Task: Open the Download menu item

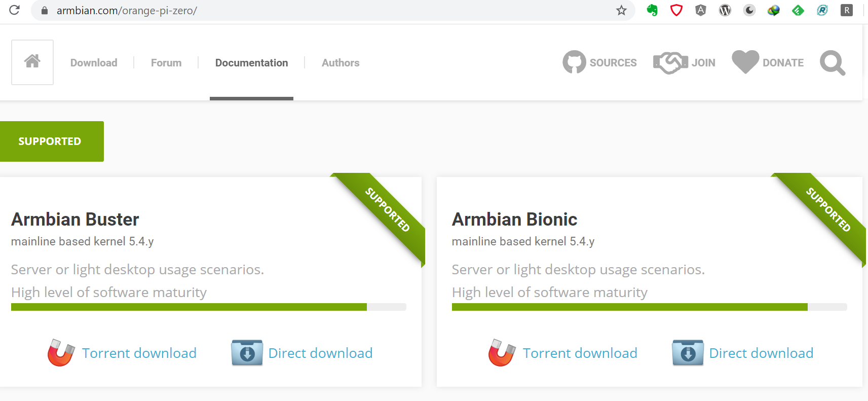Action: 94,63
